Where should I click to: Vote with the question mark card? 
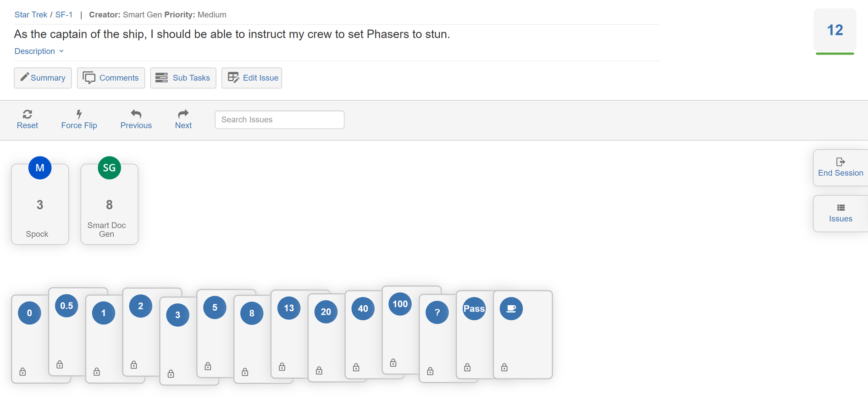click(437, 338)
